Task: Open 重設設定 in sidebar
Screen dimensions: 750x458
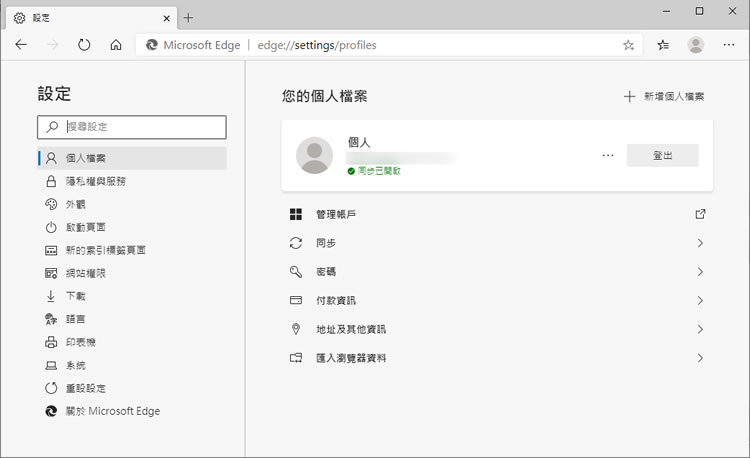Action: point(132,388)
